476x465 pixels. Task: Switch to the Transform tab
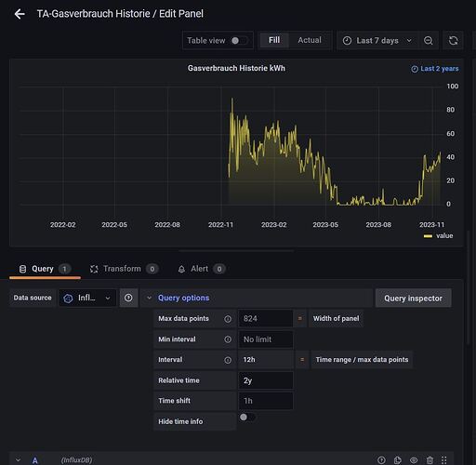[x=124, y=269]
